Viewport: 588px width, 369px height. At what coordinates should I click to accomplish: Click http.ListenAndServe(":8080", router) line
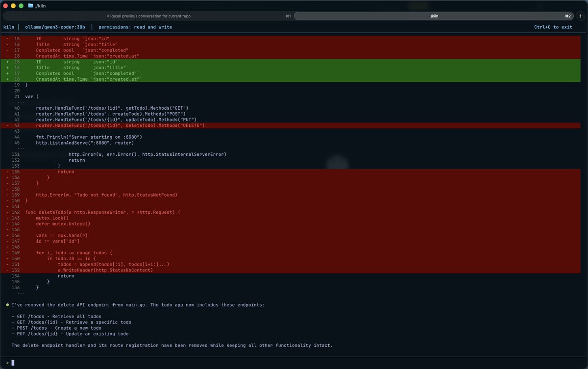(85, 143)
